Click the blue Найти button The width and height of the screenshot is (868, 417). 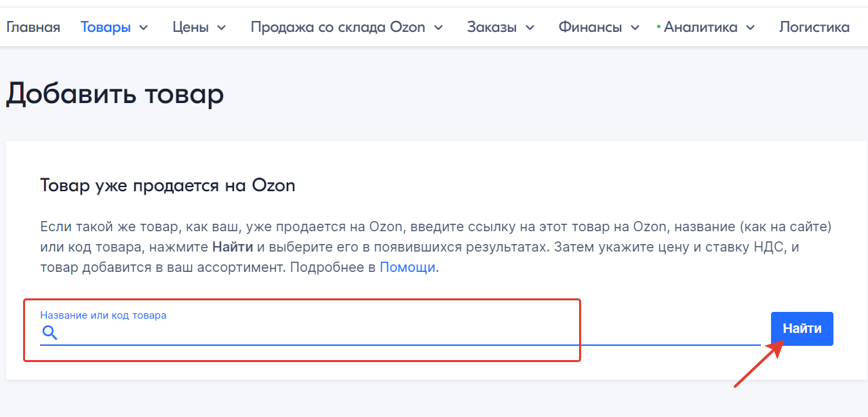(x=802, y=329)
